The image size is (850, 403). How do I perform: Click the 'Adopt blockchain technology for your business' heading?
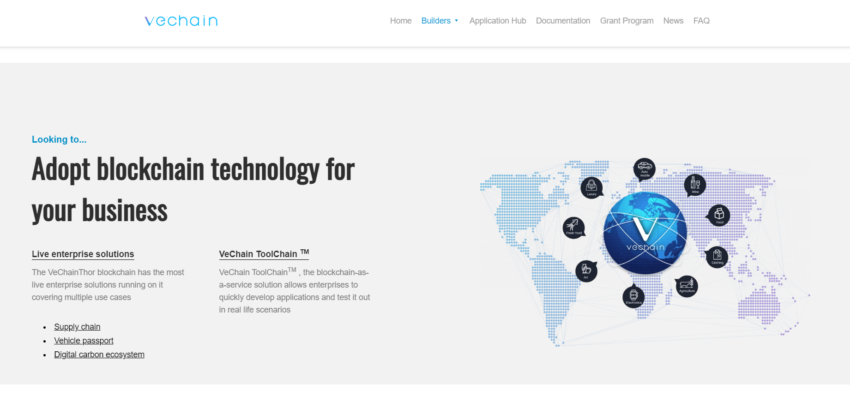click(193, 189)
